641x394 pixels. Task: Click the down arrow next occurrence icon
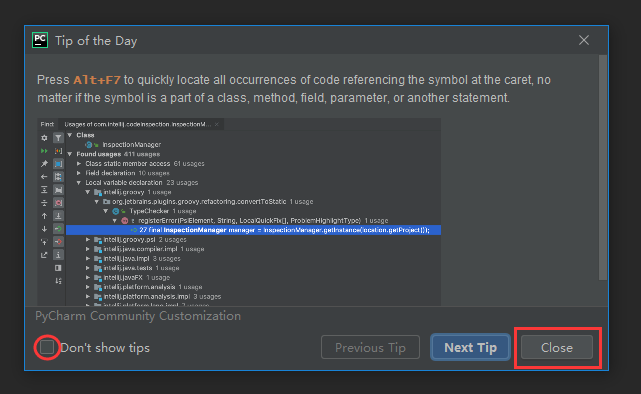[44, 229]
